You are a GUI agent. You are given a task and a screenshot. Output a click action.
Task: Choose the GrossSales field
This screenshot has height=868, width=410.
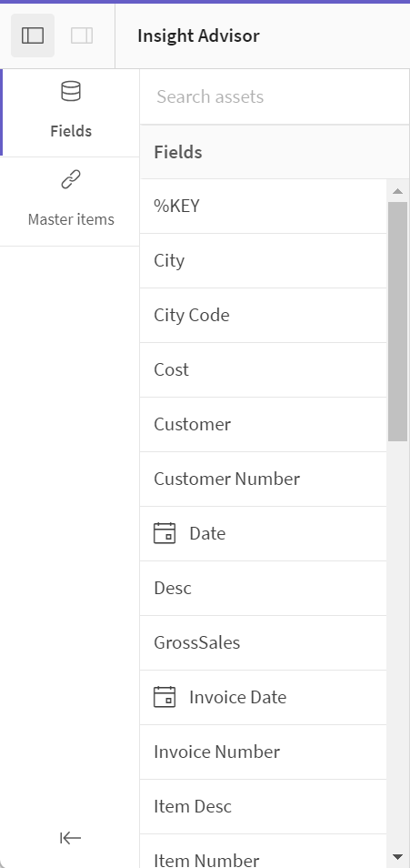tap(264, 642)
